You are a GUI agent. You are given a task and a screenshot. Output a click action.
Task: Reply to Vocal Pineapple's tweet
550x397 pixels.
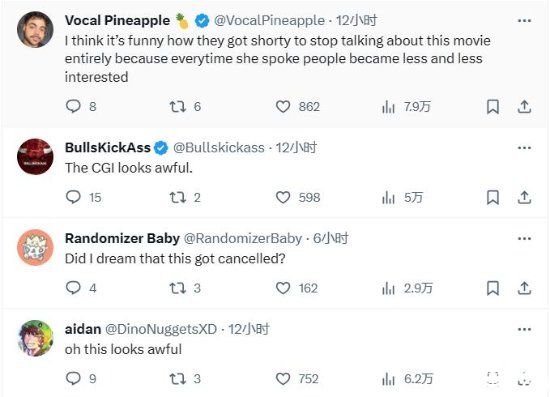(73, 106)
